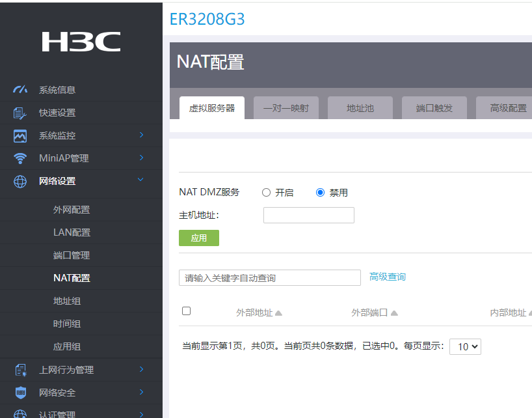Tick the select-all checkbox in table header
Screen dimensions: 532x418
186,311
